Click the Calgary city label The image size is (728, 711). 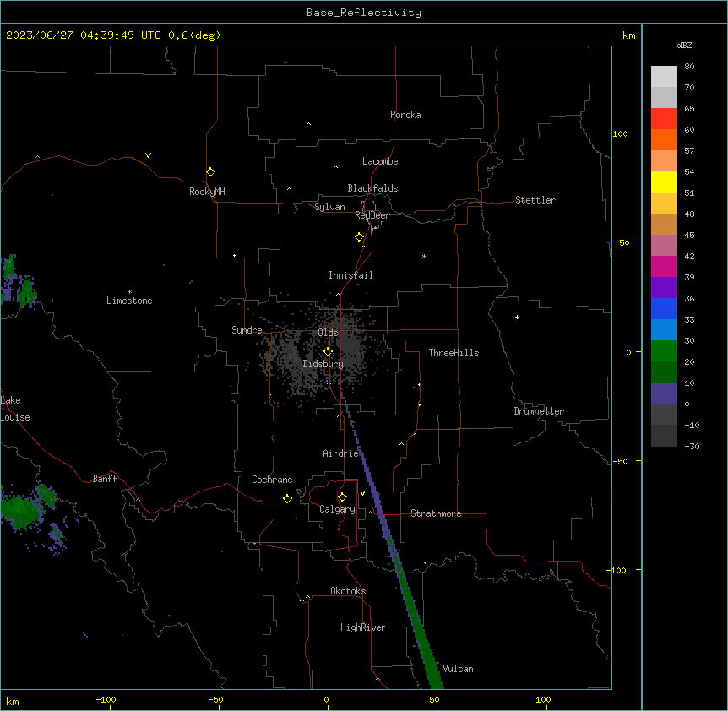337,509
